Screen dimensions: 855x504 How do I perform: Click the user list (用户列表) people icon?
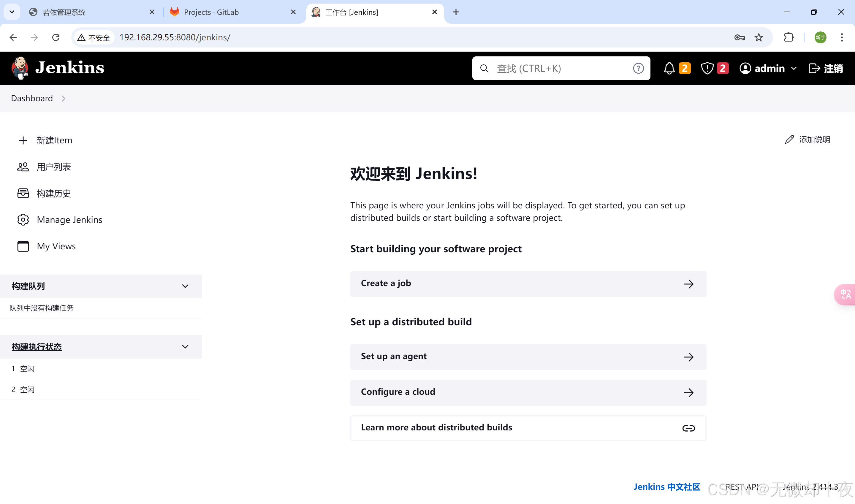[x=23, y=167]
